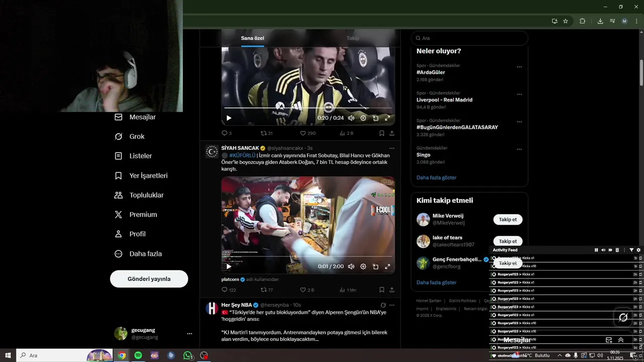Click #KÜFÜRLÜ hashtag link

coord(243,155)
